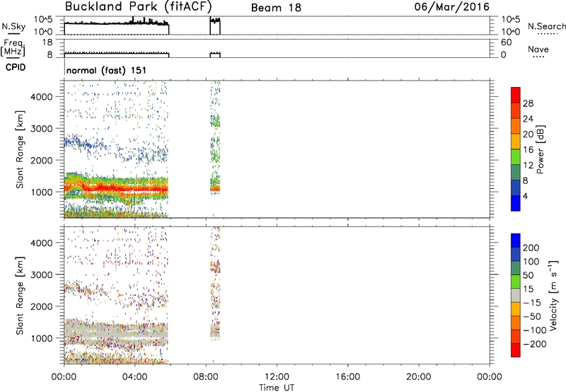Click the blue top segment of the velocity colorbar
Viewport: 566px width, 392px height.
516,241
